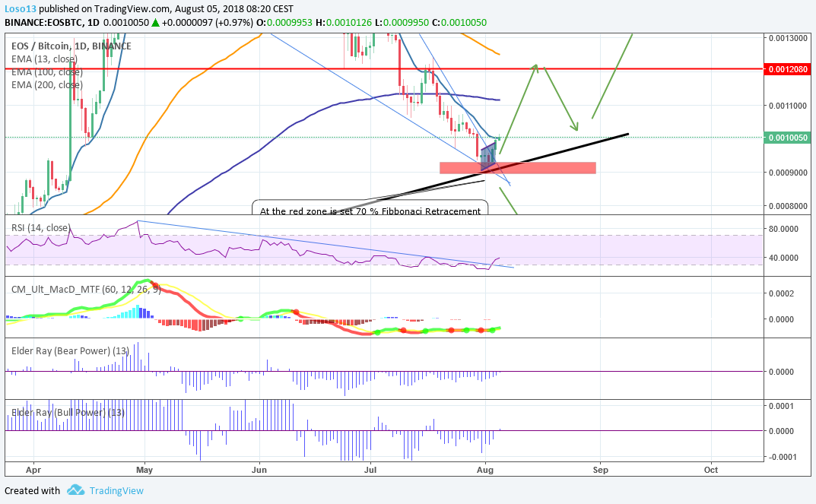Click the red 0.0012080 price label
Screen dimensions: 816x504
click(x=788, y=69)
